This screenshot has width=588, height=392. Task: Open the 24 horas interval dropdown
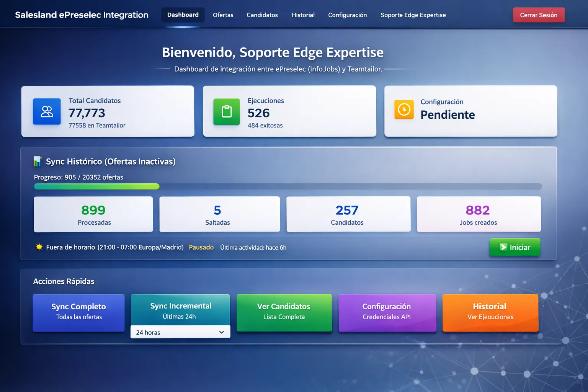tap(180, 332)
